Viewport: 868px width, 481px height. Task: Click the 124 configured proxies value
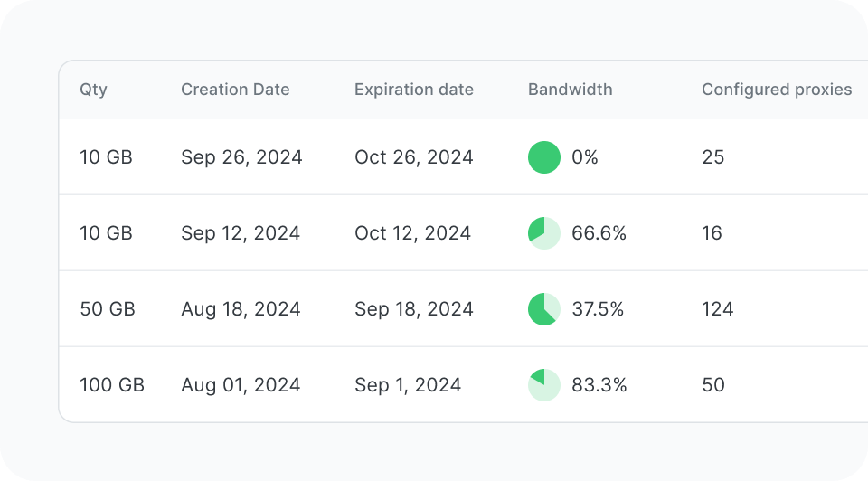point(718,309)
